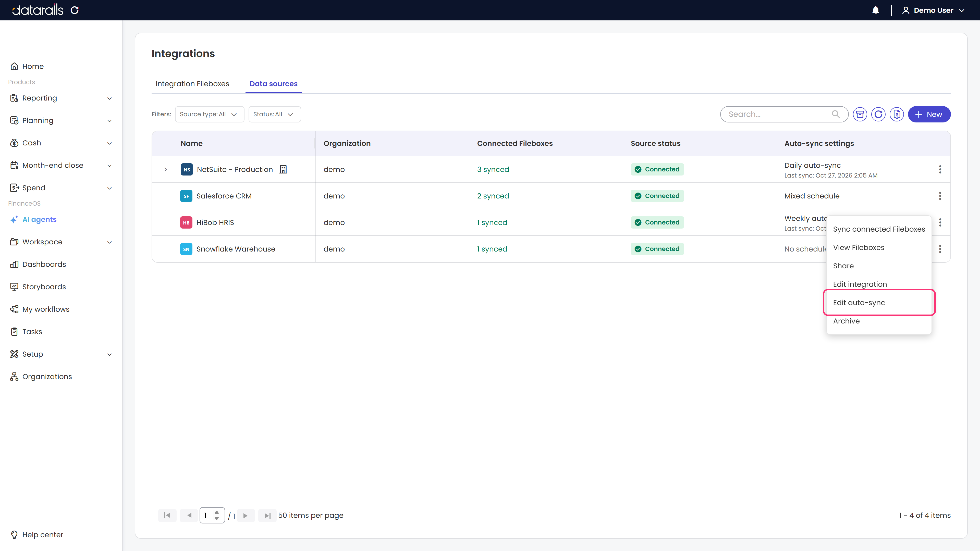
Task: Click the refresh icon in the toolbar
Action: [x=878, y=114]
